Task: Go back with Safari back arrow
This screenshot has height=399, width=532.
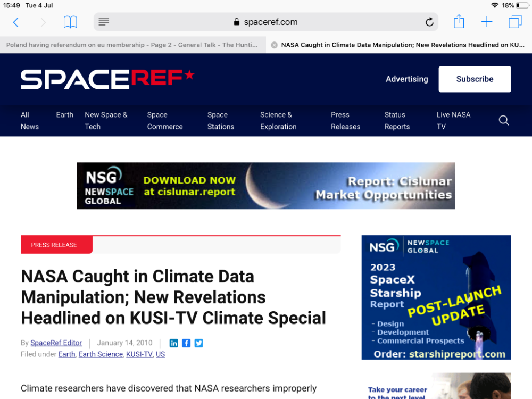Action: (x=15, y=22)
